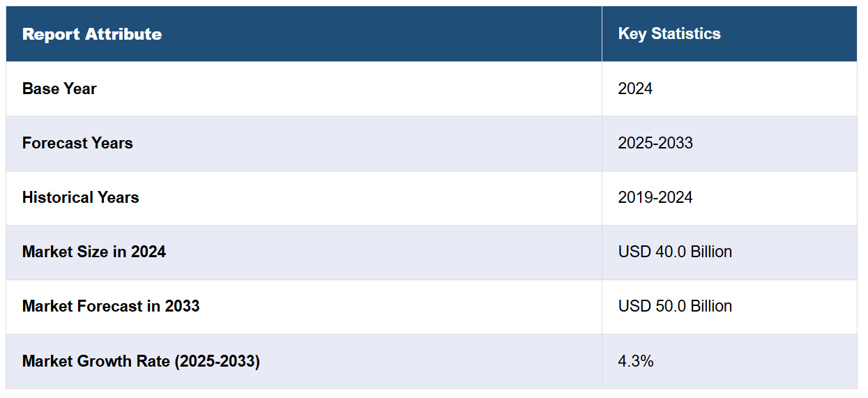The height and width of the screenshot is (398, 868).
Task: Select the 'Forecast Years' row label
Action: pyautogui.click(x=77, y=143)
